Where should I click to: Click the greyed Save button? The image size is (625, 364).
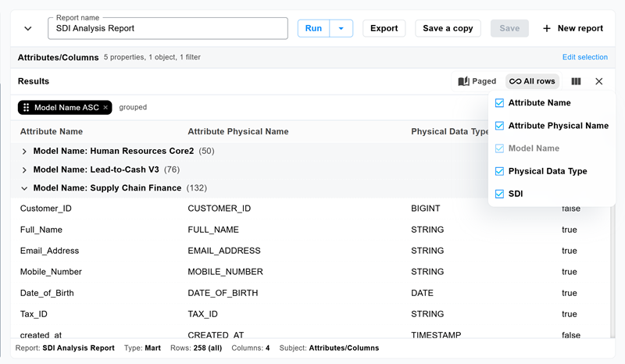point(509,28)
